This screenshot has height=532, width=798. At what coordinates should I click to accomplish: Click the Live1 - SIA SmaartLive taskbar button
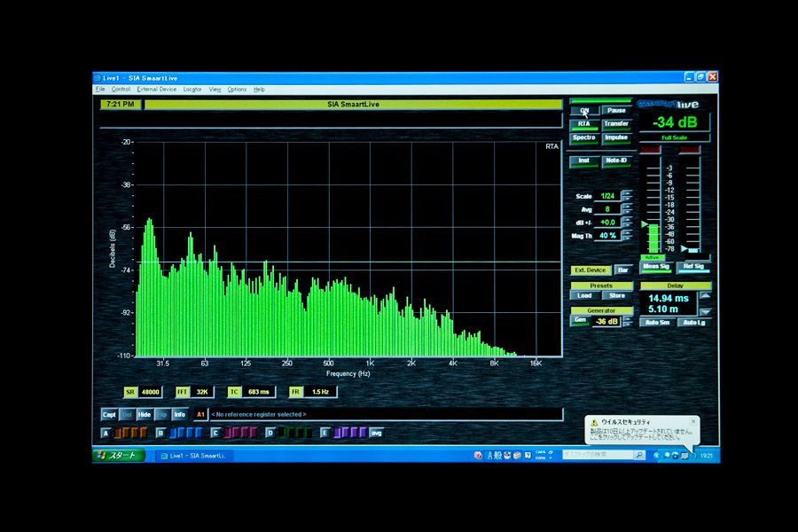[x=193, y=456]
